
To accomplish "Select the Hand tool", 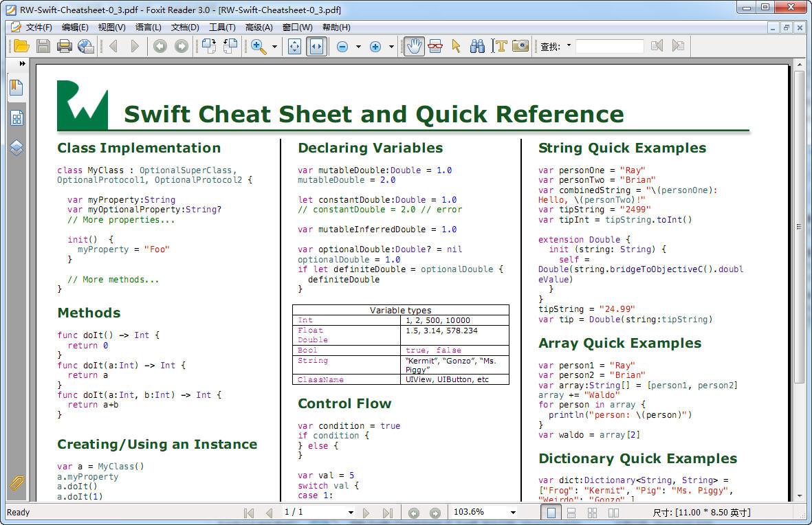I will click(x=413, y=46).
